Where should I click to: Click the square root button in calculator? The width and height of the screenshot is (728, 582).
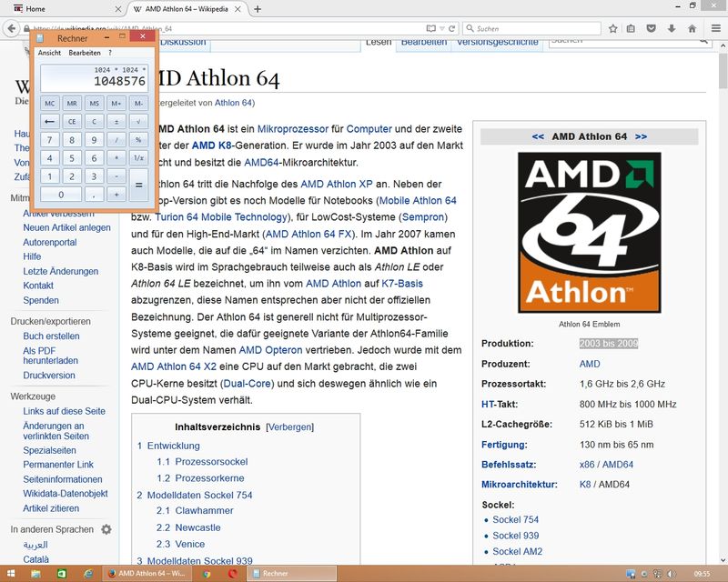(x=138, y=120)
